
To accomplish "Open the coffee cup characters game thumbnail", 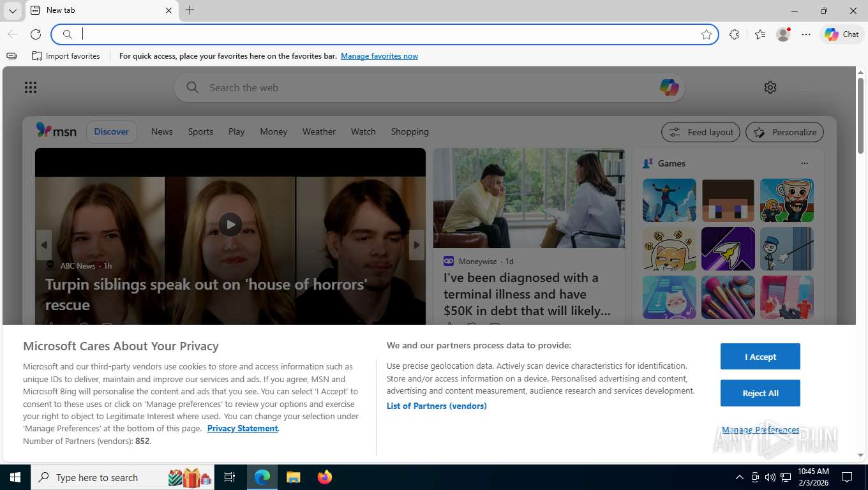I will pyautogui.click(x=787, y=200).
